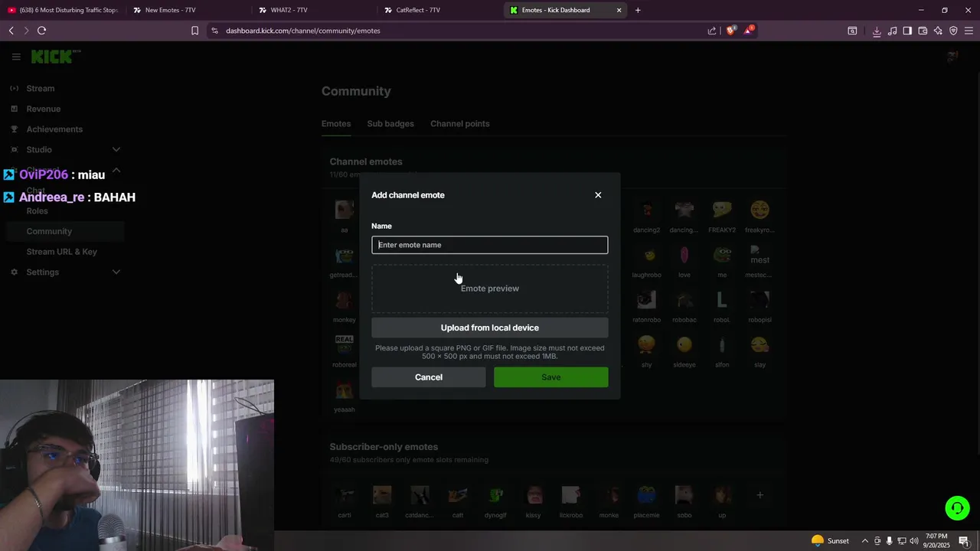This screenshot has height=551, width=980.
Task: Click the monkey emote thumbnail
Action: [x=345, y=300]
